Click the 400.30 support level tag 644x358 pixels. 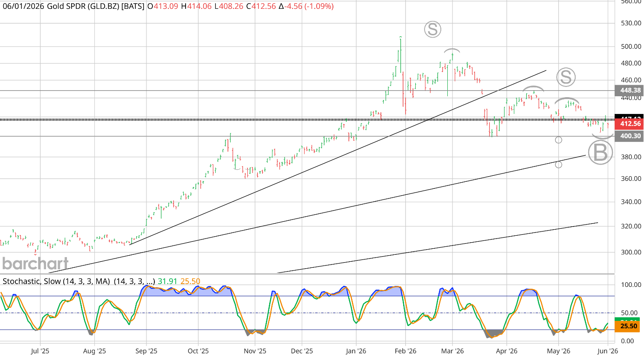click(x=629, y=136)
